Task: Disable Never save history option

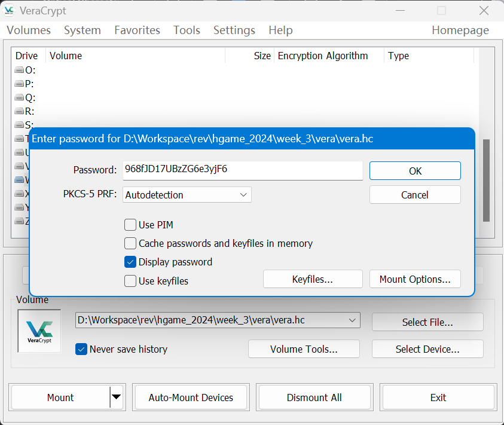Action: pos(81,349)
